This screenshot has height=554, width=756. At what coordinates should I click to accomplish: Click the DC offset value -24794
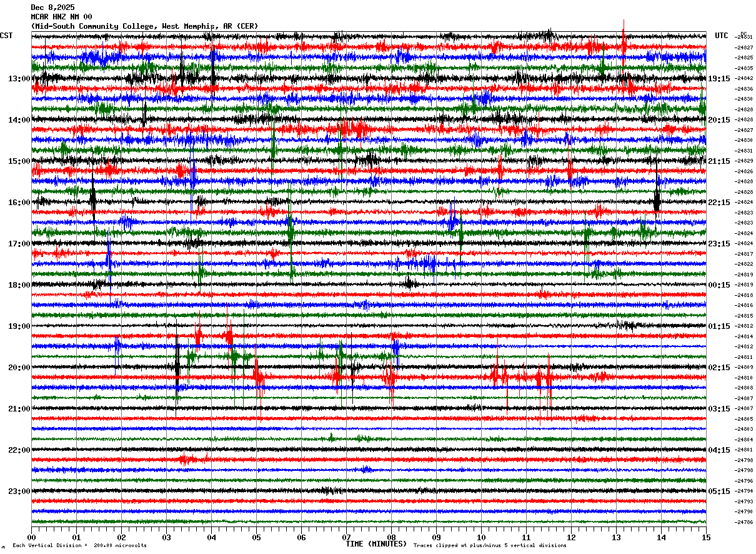[744, 491]
